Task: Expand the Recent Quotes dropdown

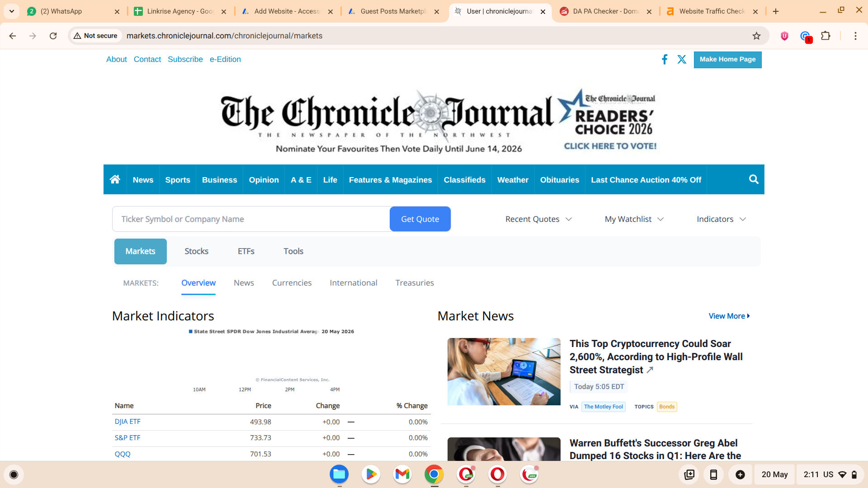Action: tap(538, 219)
